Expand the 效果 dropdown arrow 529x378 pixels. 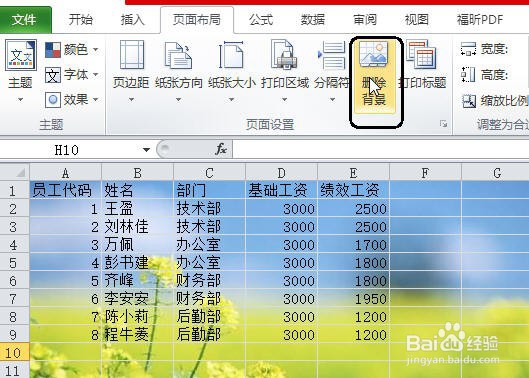(95, 100)
